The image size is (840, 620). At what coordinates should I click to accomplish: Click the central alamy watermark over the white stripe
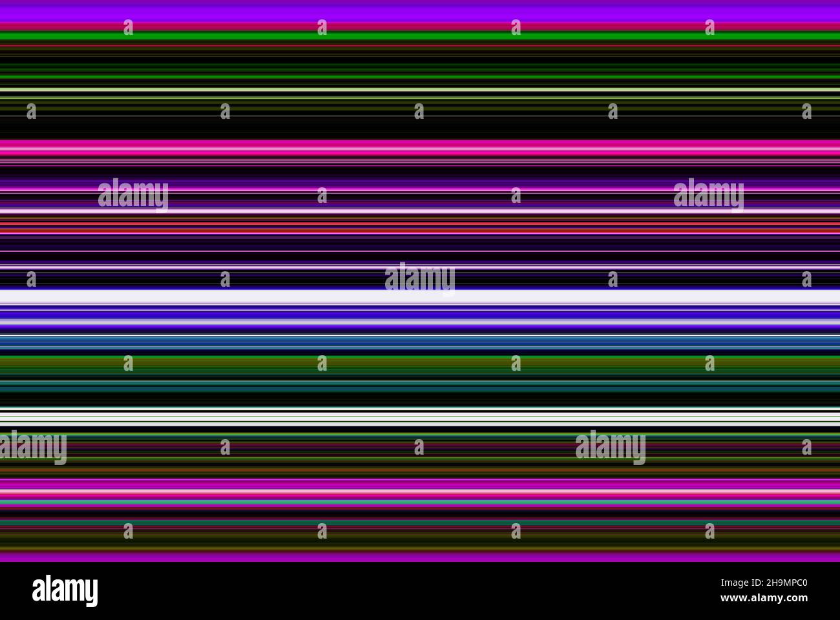point(420,278)
